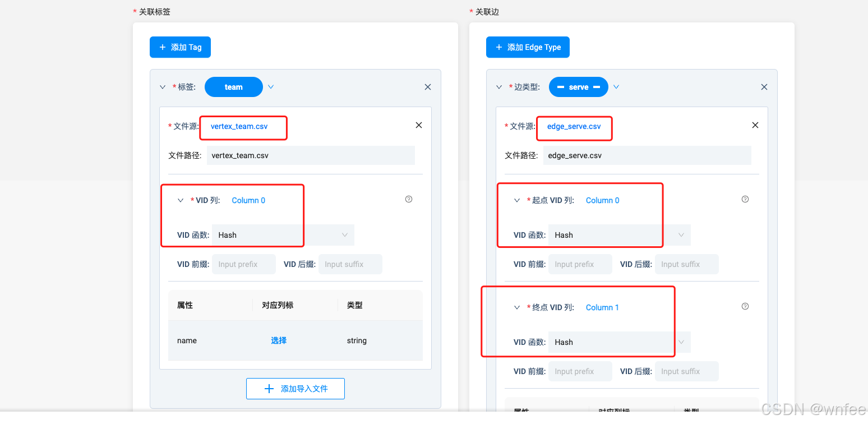Screen dimensions: 868x424
Task: Focus the 终点 VID 后缀 suffix input
Action: (687, 371)
